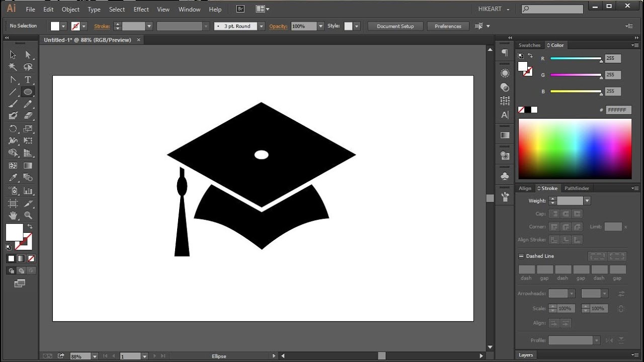Select the Free Transform tool
Viewport: 644px width, 362px height.
tap(28, 141)
